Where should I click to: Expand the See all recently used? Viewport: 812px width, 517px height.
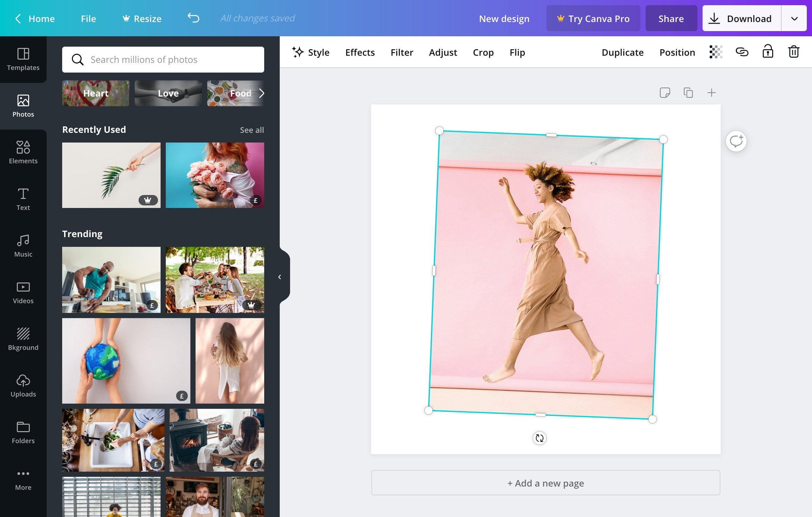coord(252,130)
